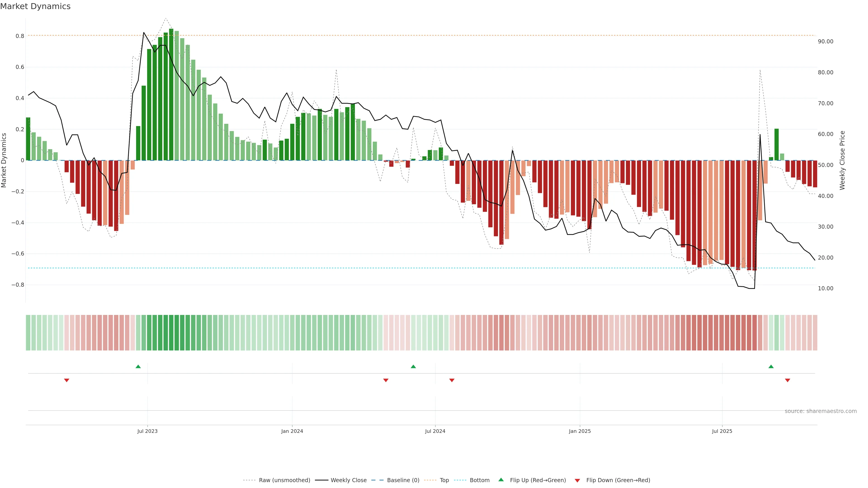Toggle Bottom threshold legend entry

click(479, 480)
